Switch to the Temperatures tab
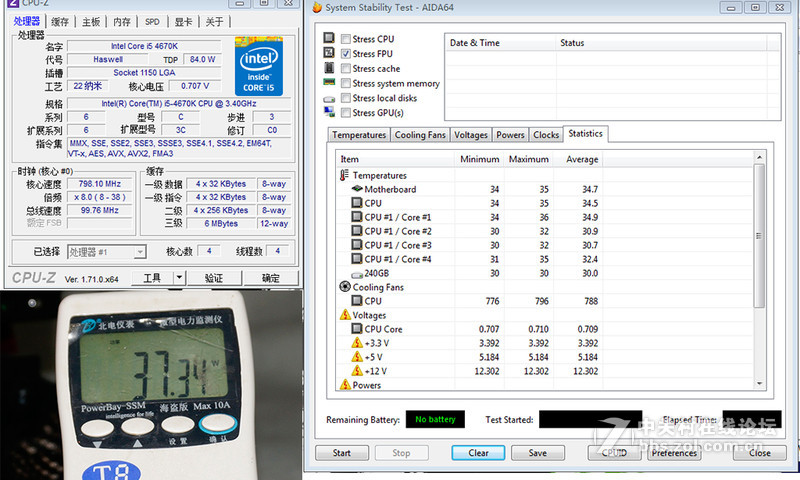 click(x=359, y=135)
